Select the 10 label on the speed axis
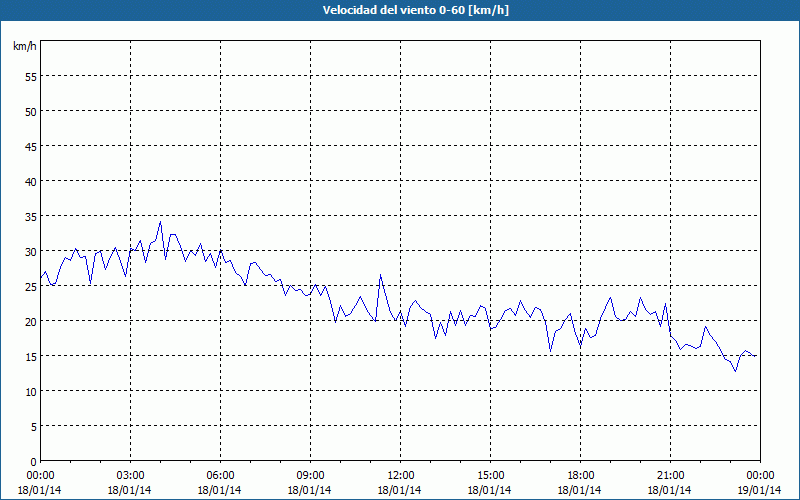The height and width of the screenshot is (500, 800). pos(31,391)
